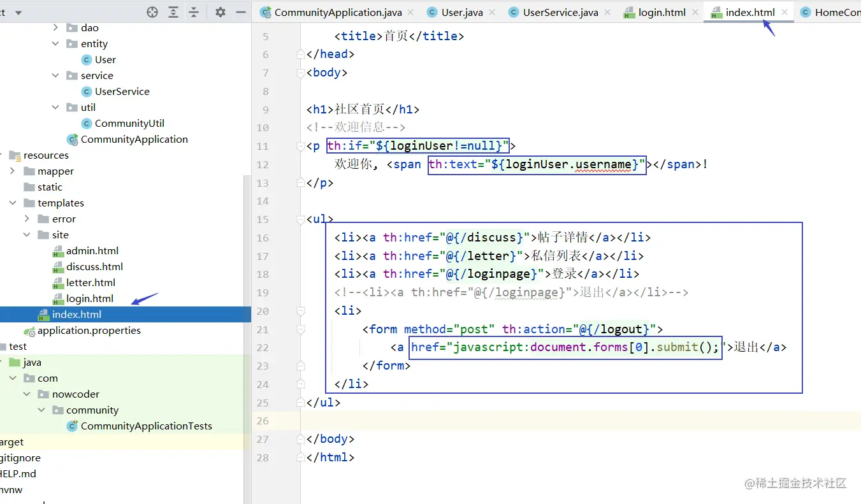Click line number 19 in gutter
The height and width of the screenshot is (504, 861).
coord(262,292)
